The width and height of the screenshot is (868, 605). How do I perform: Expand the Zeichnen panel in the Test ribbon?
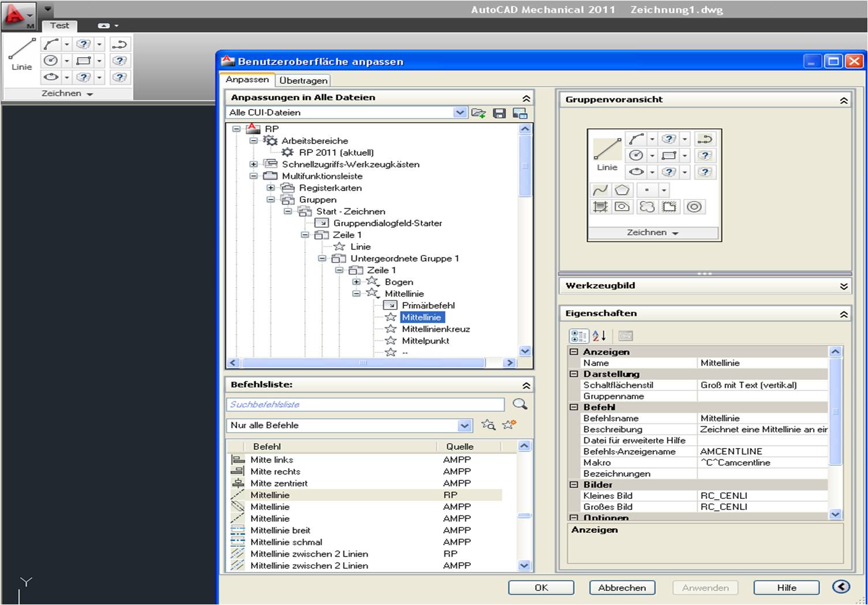(x=68, y=93)
